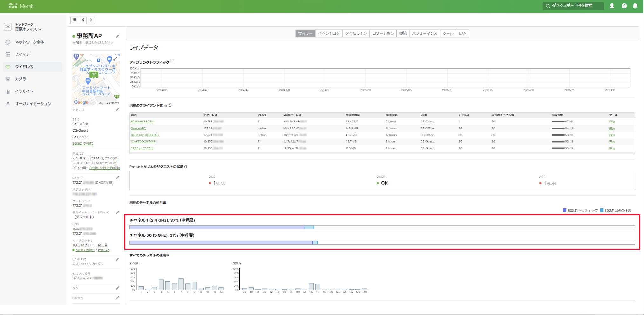Switch to the パフォーマンス tab

[x=425, y=33]
